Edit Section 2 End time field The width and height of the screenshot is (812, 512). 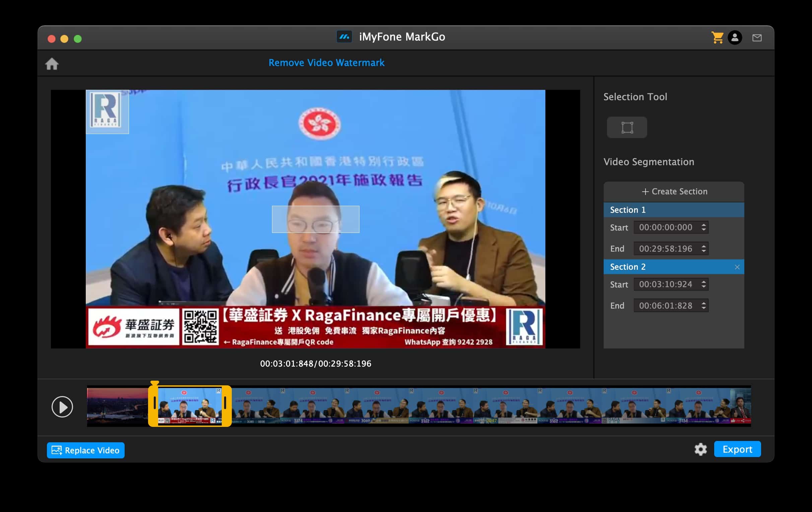click(x=671, y=306)
